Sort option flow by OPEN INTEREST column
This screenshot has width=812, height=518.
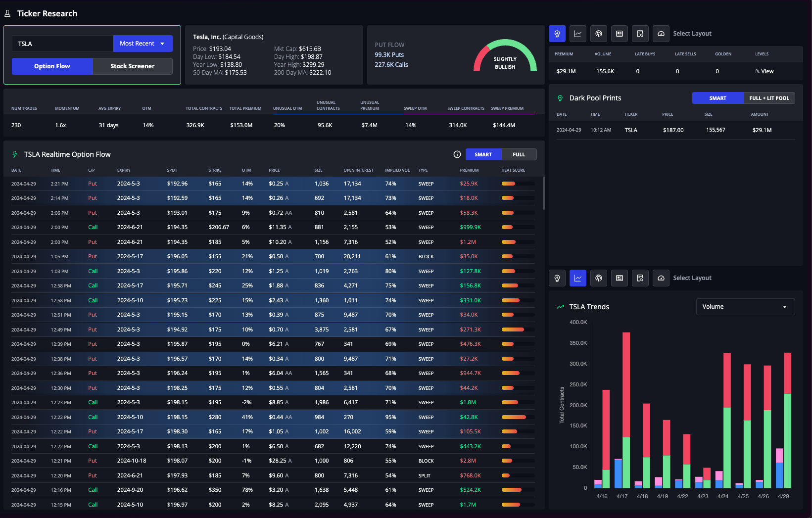[359, 170]
